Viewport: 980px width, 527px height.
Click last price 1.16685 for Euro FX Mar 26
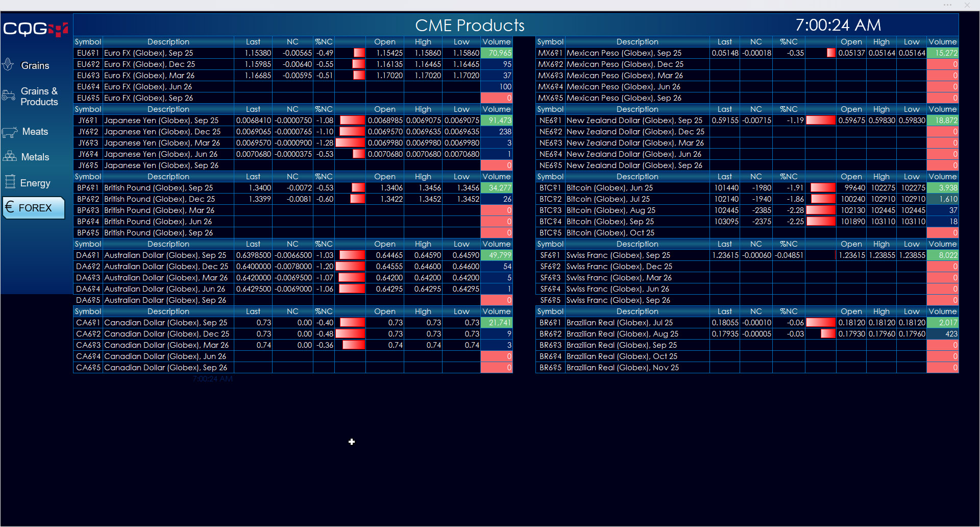(253, 76)
